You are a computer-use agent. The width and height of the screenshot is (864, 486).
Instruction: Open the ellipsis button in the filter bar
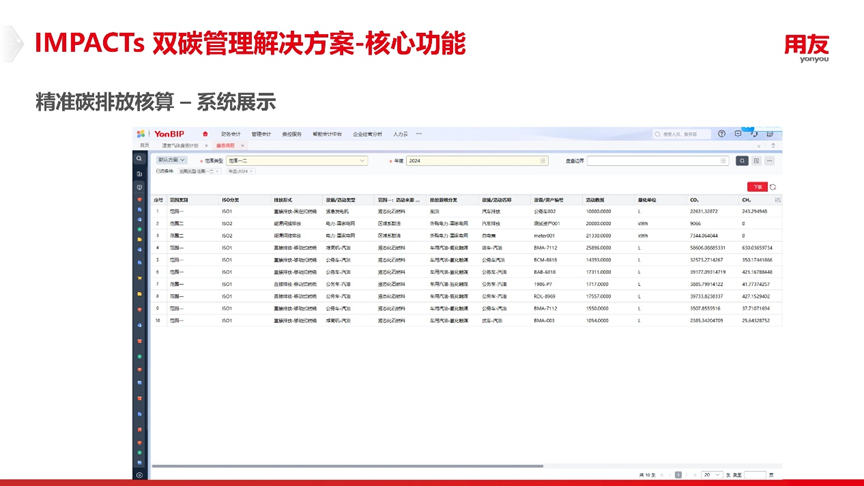point(770,161)
